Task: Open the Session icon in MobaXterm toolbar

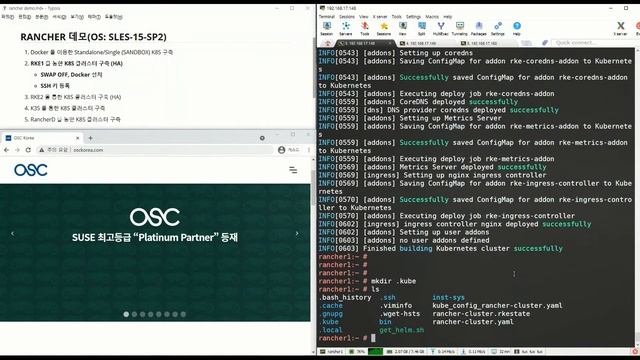Action: click(x=327, y=29)
